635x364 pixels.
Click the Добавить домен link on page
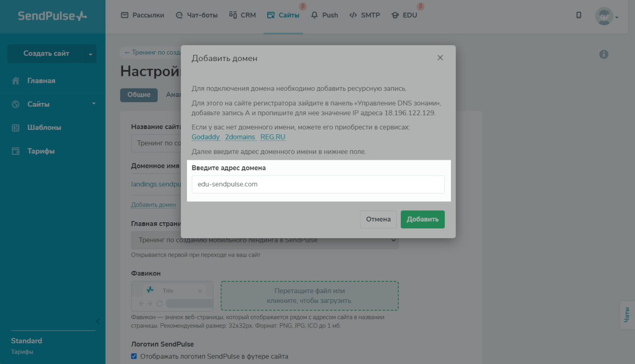point(153,205)
